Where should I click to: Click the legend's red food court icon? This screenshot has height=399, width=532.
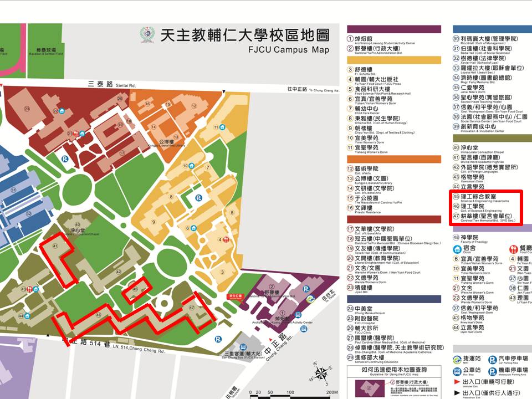[x=512, y=249]
